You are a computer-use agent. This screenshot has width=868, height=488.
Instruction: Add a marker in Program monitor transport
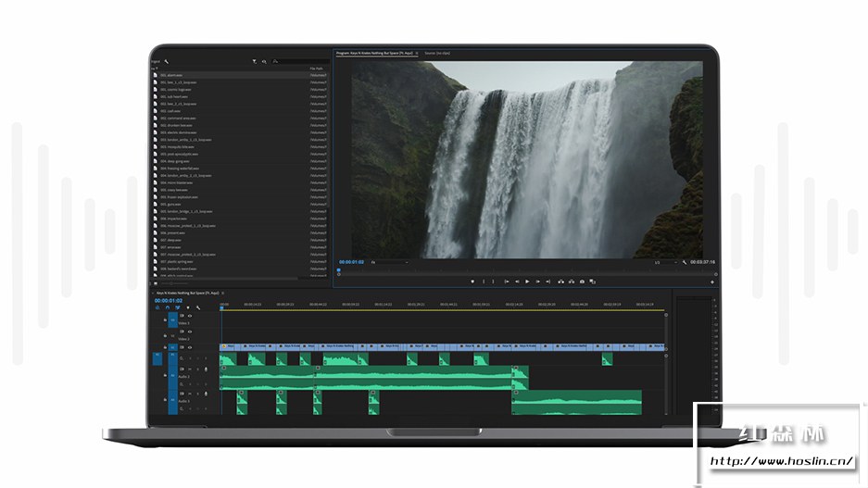click(x=472, y=282)
